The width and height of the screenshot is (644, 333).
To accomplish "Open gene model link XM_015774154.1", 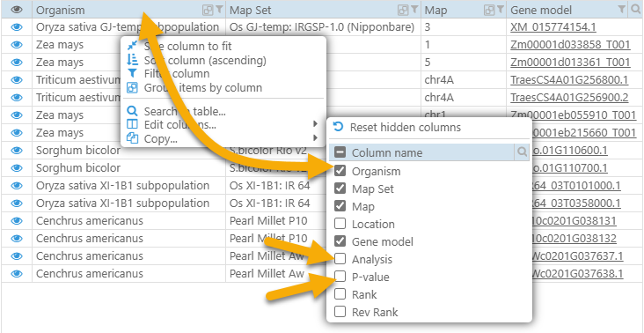I will [x=553, y=27].
